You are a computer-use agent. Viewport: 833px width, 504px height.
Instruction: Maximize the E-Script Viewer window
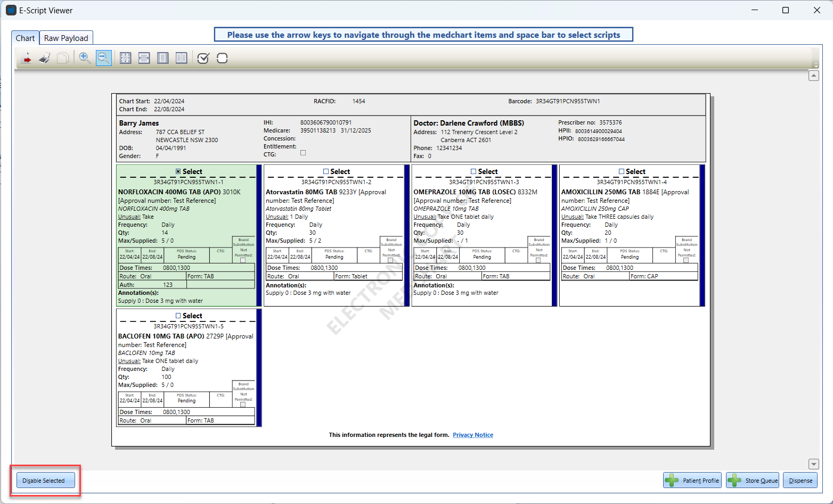click(x=785, y=10)
